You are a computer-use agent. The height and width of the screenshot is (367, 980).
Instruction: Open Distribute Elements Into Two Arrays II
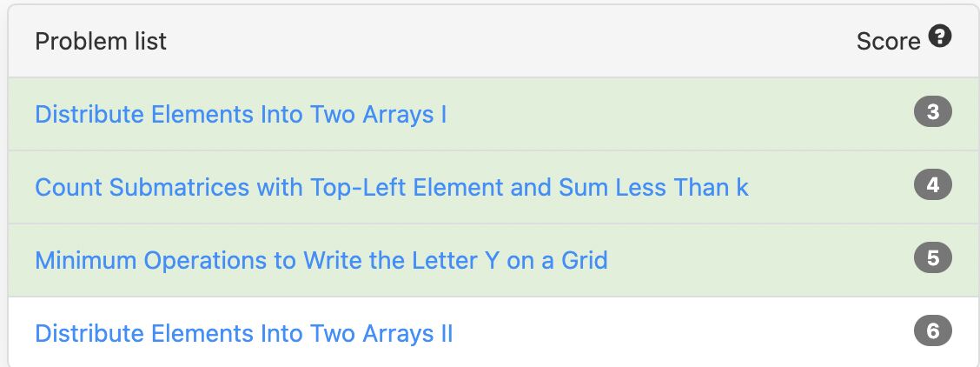coord(244,333)
